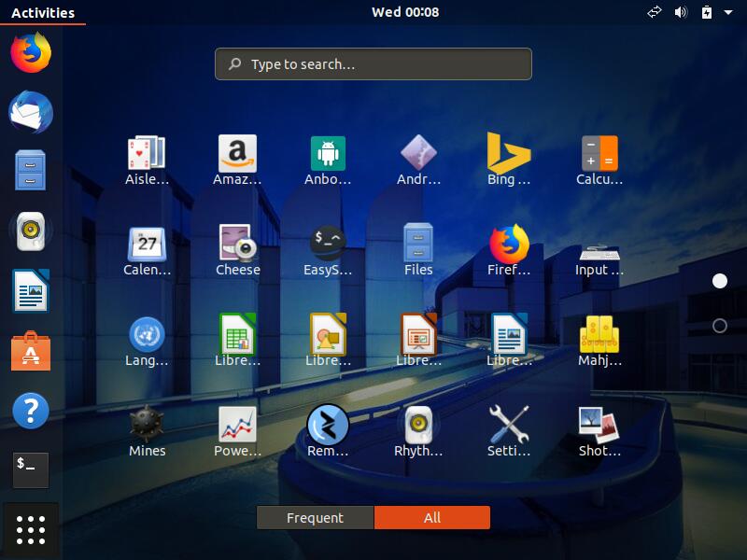This screenshot has height=560, width=747.
Task: Click the Activities button
Action: point(43,13)
